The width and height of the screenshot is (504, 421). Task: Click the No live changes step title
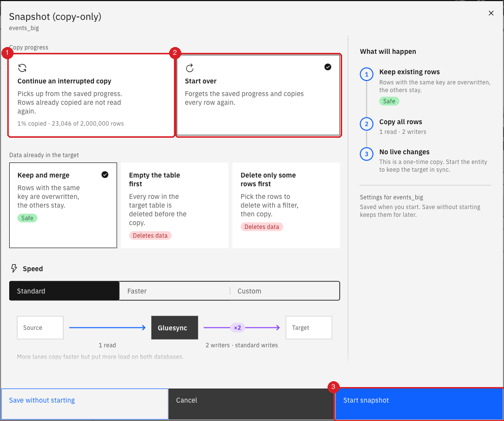click(404, 152)
